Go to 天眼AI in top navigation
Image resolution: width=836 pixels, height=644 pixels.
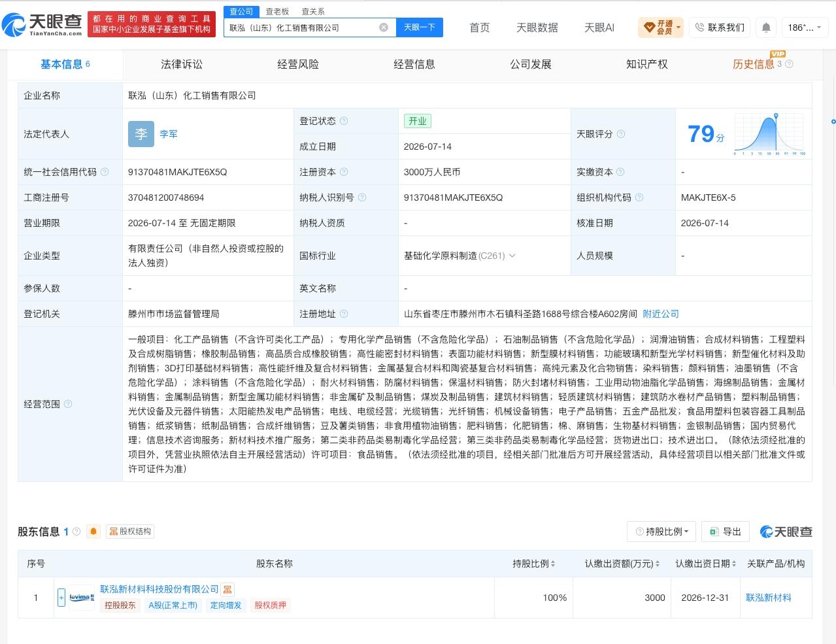(x=599, y=27)
